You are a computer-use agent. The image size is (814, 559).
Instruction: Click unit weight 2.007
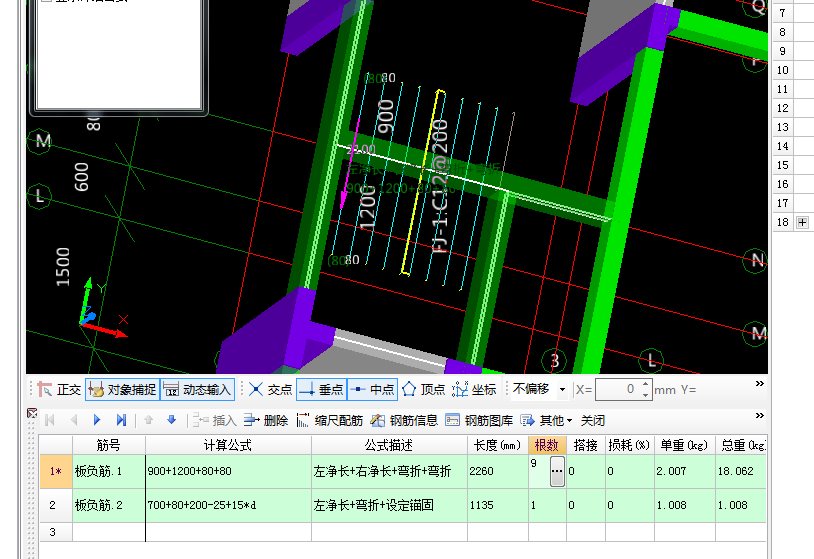[684, 471]
